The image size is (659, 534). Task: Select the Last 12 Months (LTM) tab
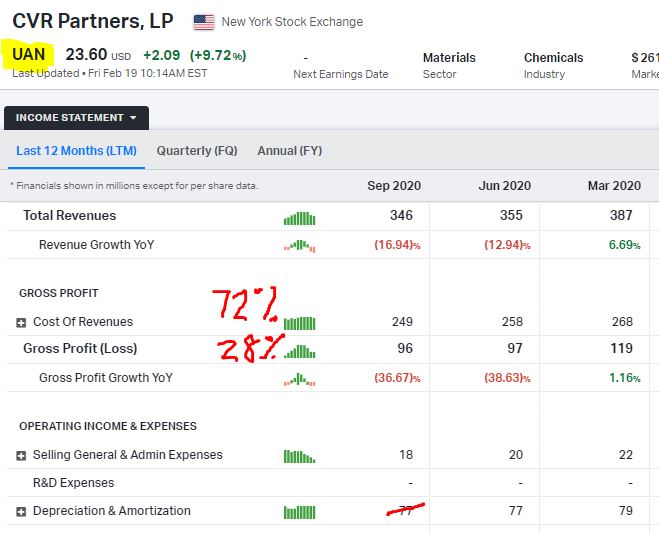[76, 151]
